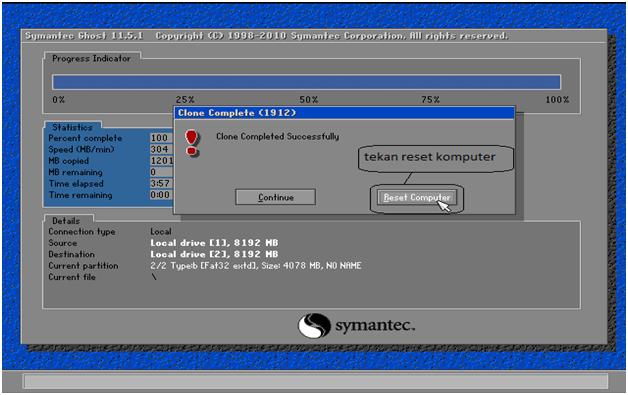Click 'Clone Completed Successfully' message
The height and width of the screenshot is (395, 628).
tap(278, 137)
